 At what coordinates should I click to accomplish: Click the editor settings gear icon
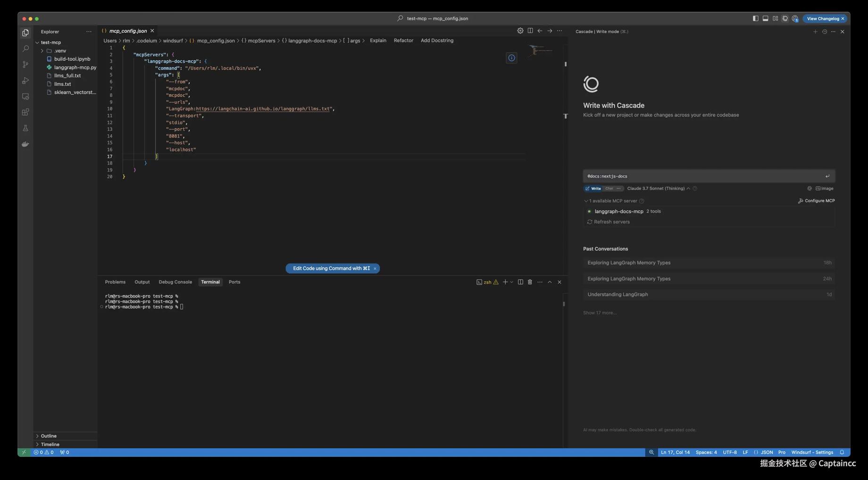pyautogui.click(x=520, y=31)
